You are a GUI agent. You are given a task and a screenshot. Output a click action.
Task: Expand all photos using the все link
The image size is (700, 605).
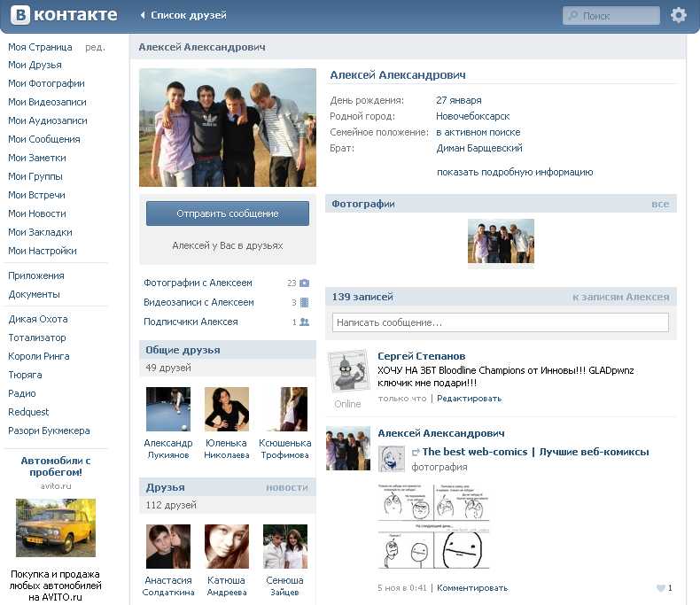coord(660,204)
